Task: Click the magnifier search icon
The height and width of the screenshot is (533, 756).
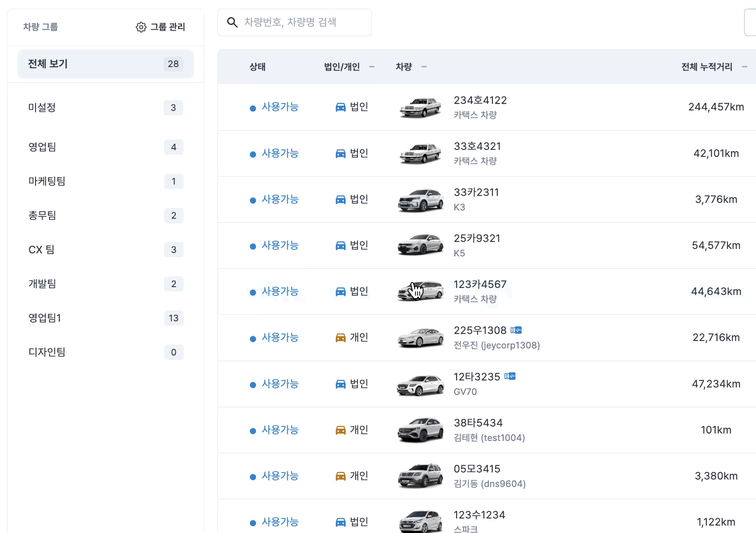Action: (x=232, y=22)
